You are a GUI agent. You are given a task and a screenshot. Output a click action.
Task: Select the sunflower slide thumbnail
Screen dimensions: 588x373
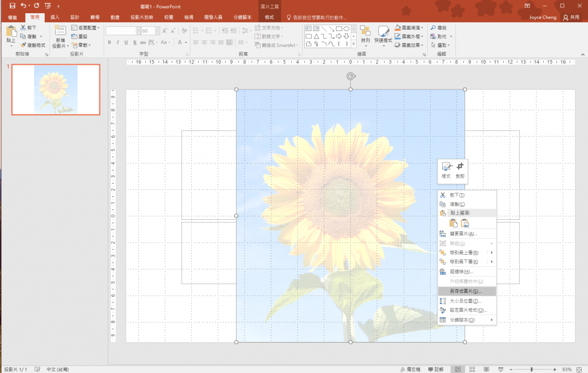[56, 90]
